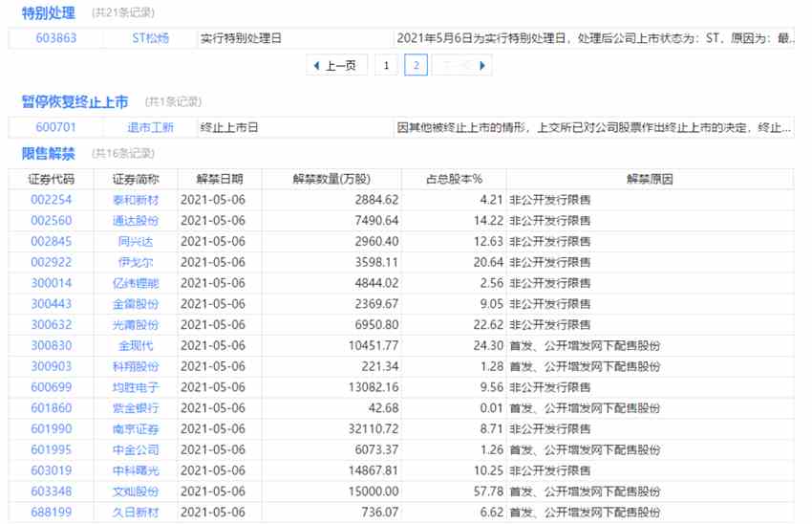Go to previous page via 上一页
The height and width of the screenshot is (524, 812).
[336, 65]
